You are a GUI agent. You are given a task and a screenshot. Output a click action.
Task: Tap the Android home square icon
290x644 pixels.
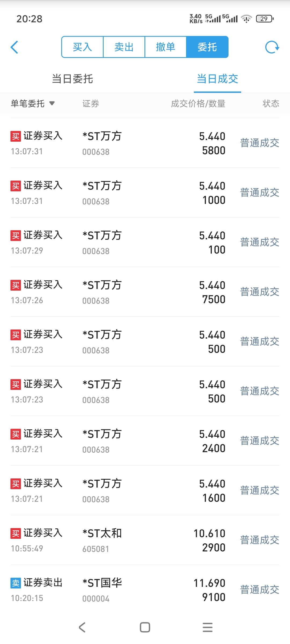tap(145, 627)
